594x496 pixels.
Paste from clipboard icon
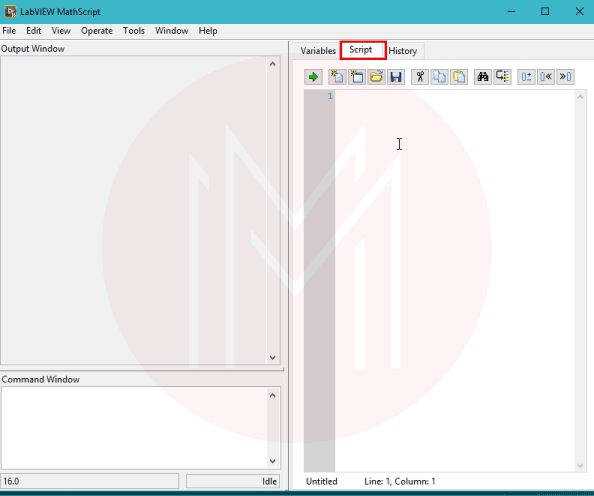coord(459,77)
